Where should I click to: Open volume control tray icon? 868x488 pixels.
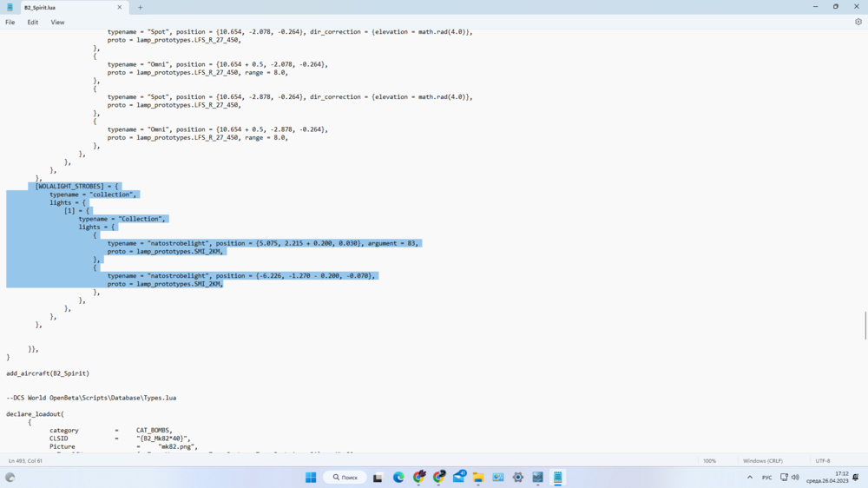795,477
